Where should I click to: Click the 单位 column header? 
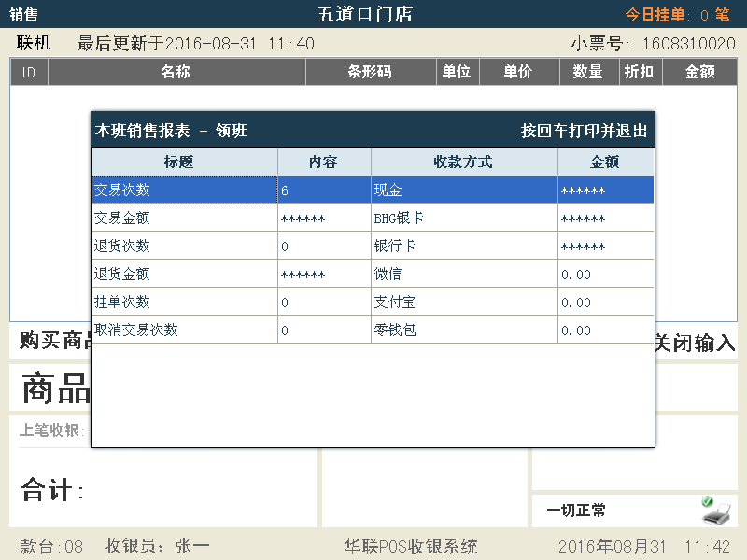pyautogui.click(x=458, y=72)
